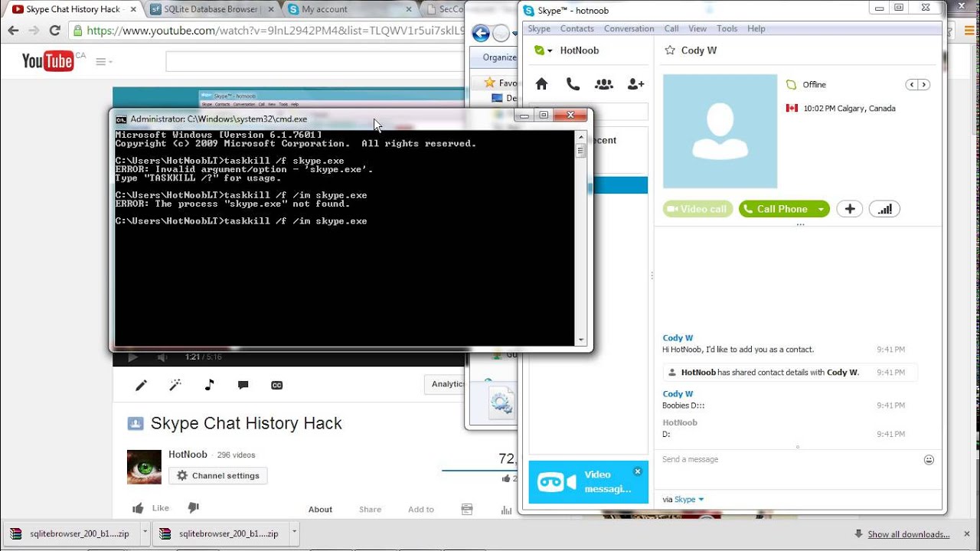Switch to the My account tab
This screenshot has height=551, width=980.
(x=348, y=9)
